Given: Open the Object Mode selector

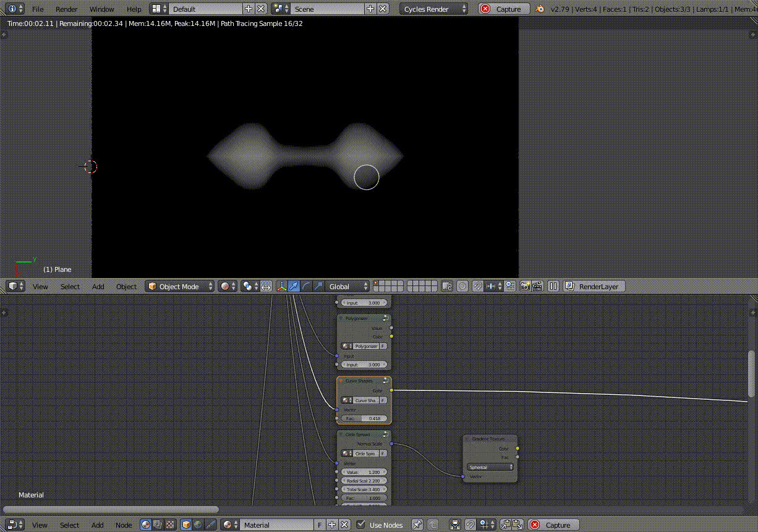Looking at the screenshot, I should pyautogui.click(x=180, y=286).
